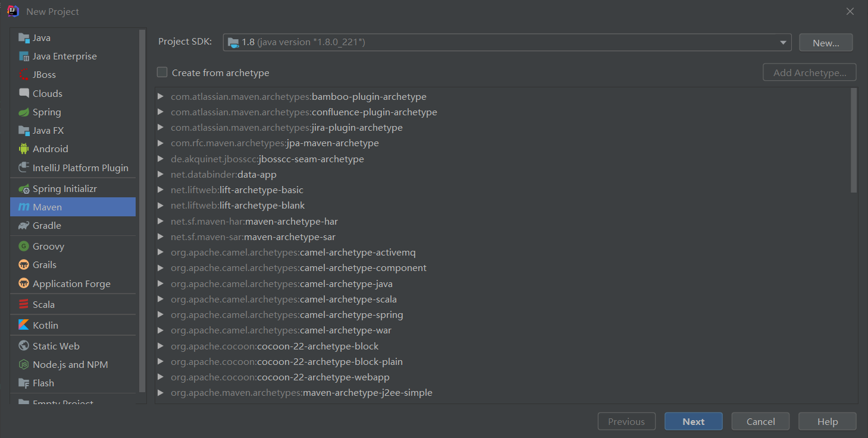Viewport: 868px width, 438px height.
Task: Select Spring label in project types
Action: [x=47, y=112]
